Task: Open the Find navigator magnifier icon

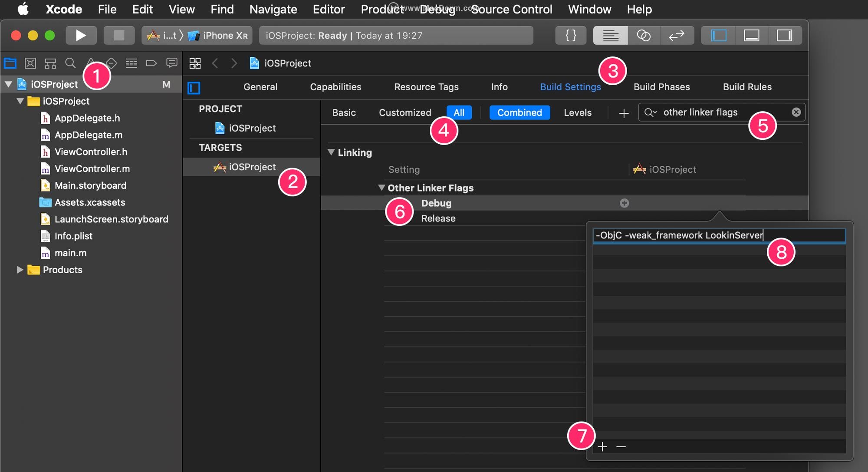Action: click(x=70, y=63)
